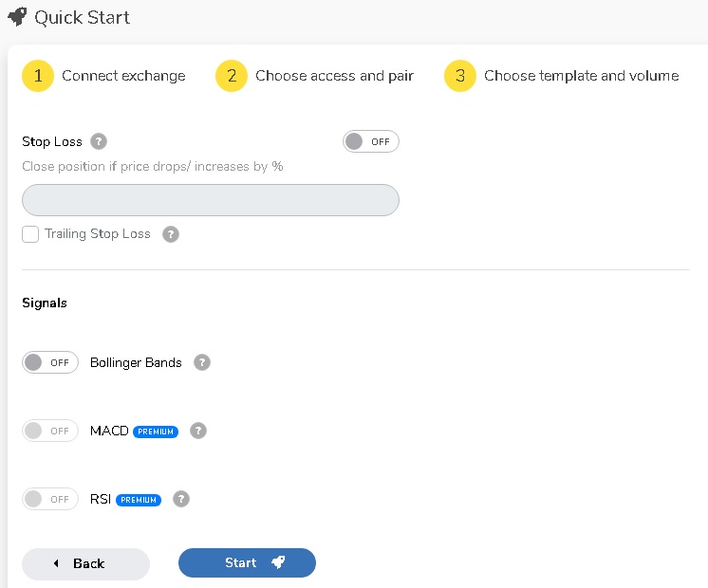708x588 pixels.
Task: Open the Bollinger Bands help icon
Action: click(x=202, y=362)
